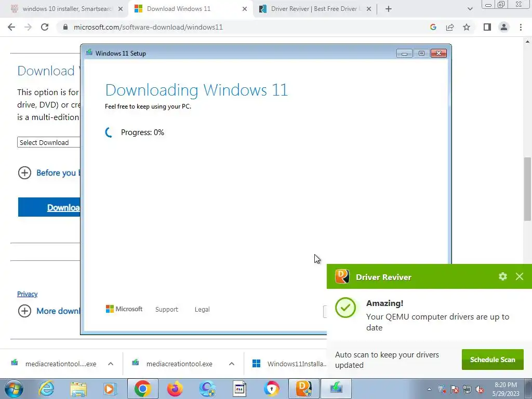The width and height of the screenshot is (532, 399).
Task: Click the Microsoft logo in the setup window
Action: [x=124, y=309]
